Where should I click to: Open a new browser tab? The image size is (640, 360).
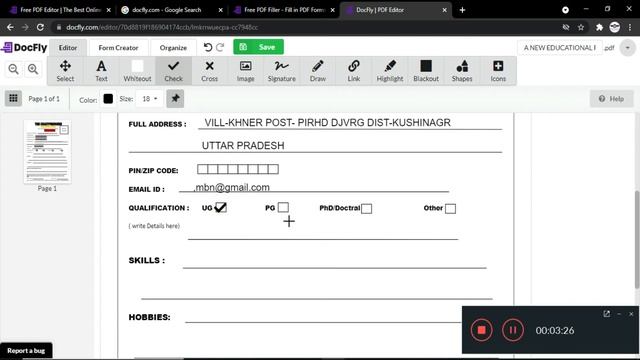(x=462, y=10)
